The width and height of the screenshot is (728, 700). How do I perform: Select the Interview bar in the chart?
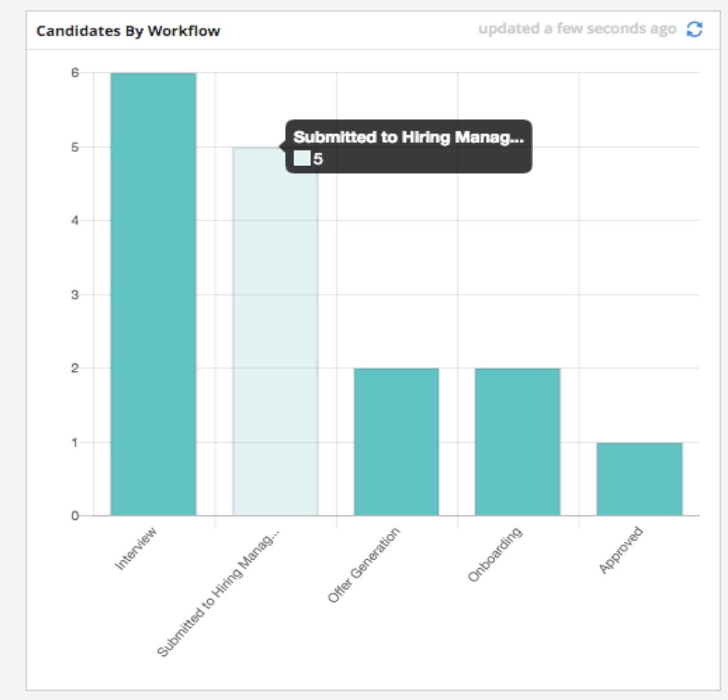153,294
